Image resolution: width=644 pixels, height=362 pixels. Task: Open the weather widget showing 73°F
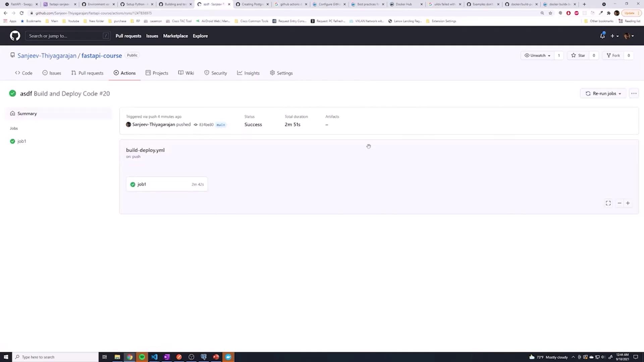tap(548, 357)
